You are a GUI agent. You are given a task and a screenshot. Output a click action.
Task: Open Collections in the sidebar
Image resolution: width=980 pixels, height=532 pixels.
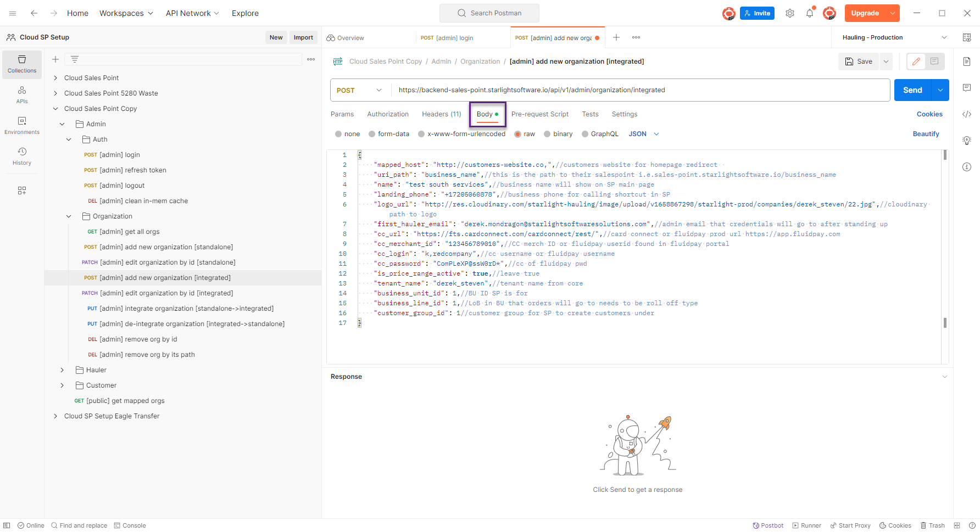(x=22, y=64)
